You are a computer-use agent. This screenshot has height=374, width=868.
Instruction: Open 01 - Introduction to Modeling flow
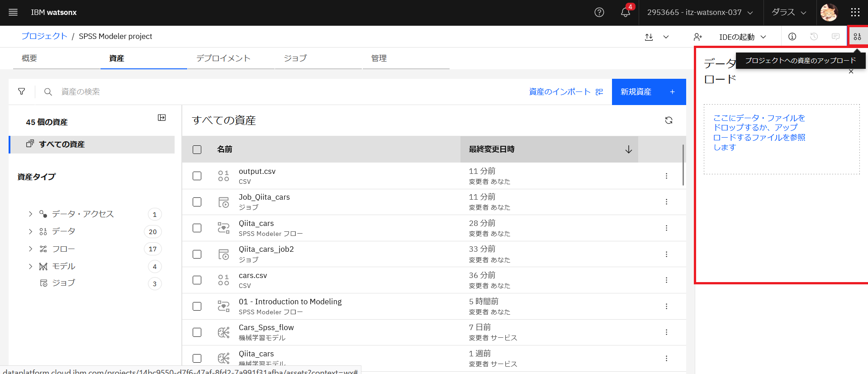(290, 302)
